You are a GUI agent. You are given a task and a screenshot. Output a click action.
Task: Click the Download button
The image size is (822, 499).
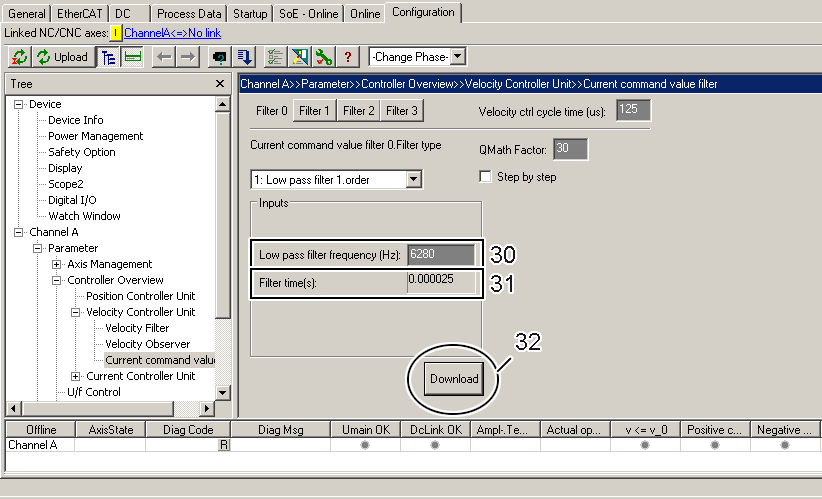coord(454,378)
